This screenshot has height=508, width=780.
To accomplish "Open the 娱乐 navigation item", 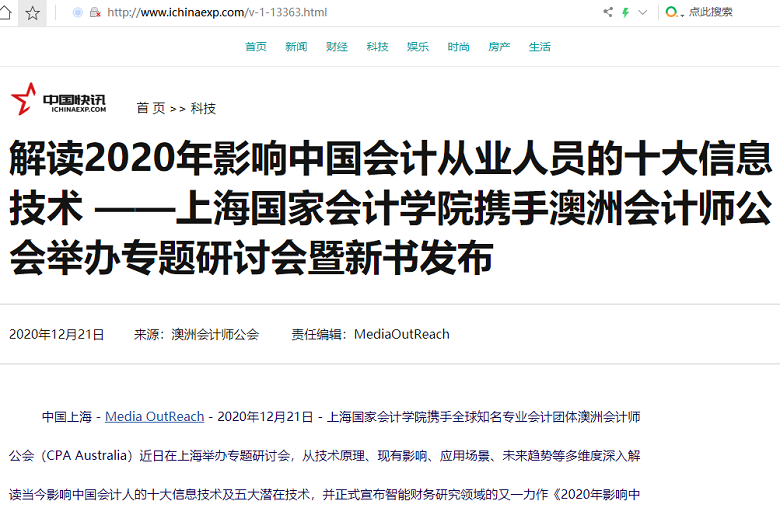I will point(418,47).
